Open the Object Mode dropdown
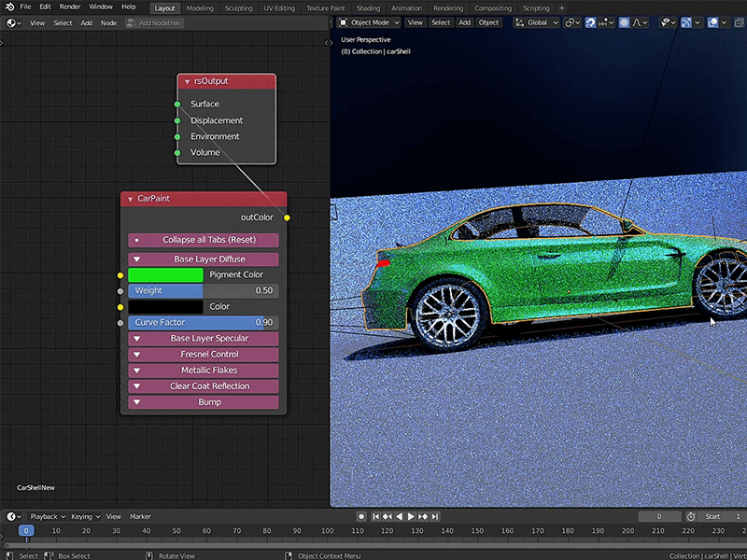Viewport: 747px width, 560px height. pyautogui.click(x=369, y=22)
